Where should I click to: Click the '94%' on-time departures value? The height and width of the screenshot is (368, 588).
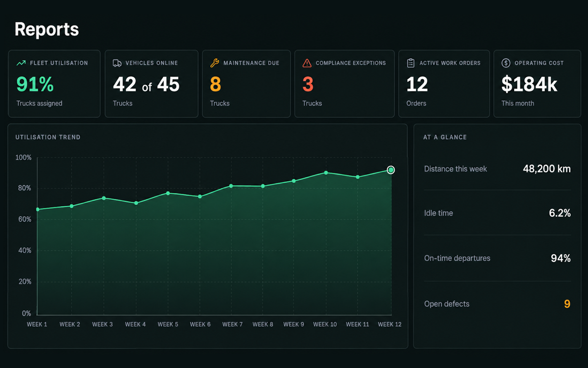point(561,258)
